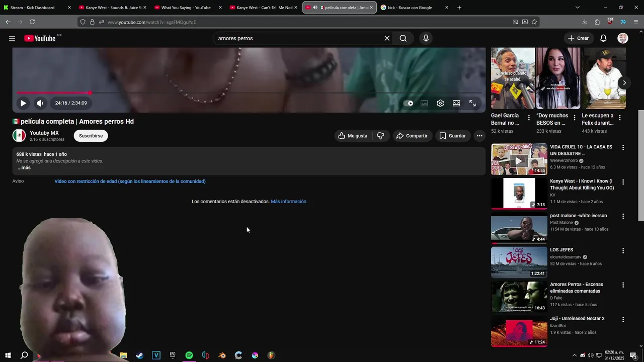
Task: Open browser downloads panel
Action: pyautogui.click(x=585, y=22)
